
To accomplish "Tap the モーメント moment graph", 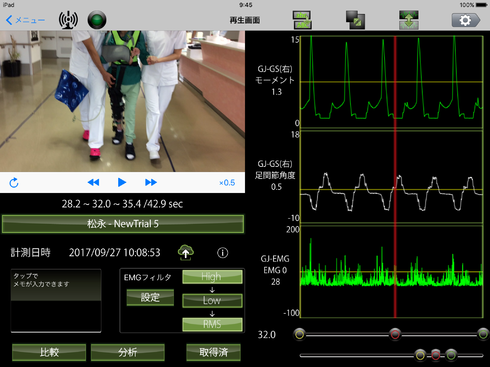I will pyautogui.click(x=392, y=82).
